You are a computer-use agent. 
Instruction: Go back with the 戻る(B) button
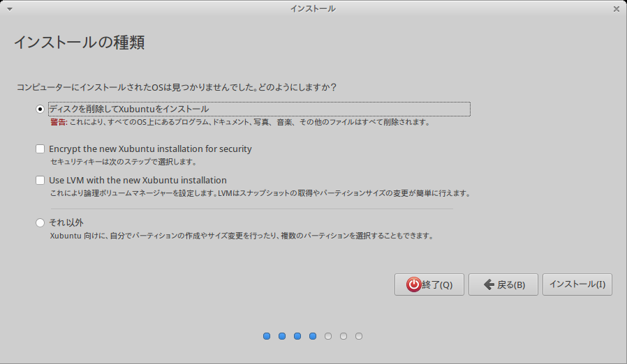503,285
